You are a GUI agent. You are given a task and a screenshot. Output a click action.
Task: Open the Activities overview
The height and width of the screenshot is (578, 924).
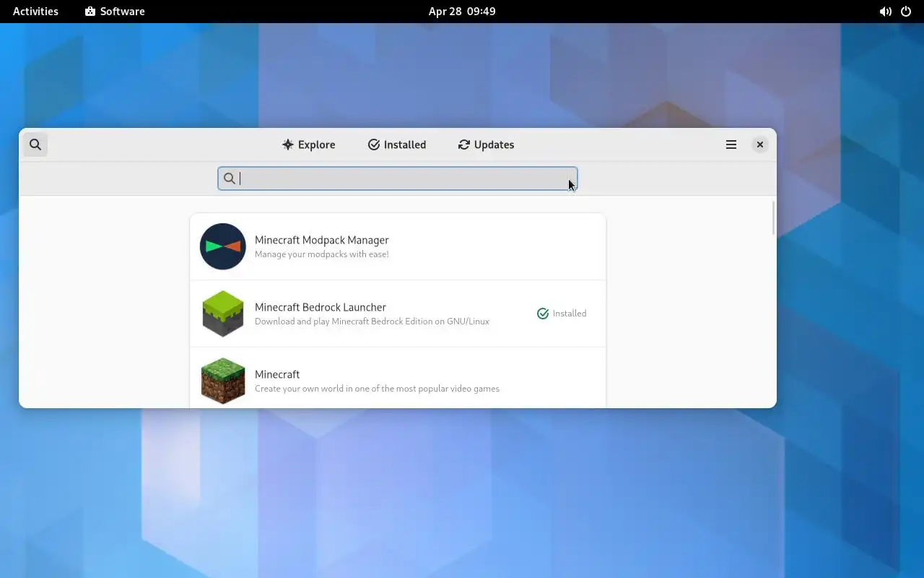[35, 12]
